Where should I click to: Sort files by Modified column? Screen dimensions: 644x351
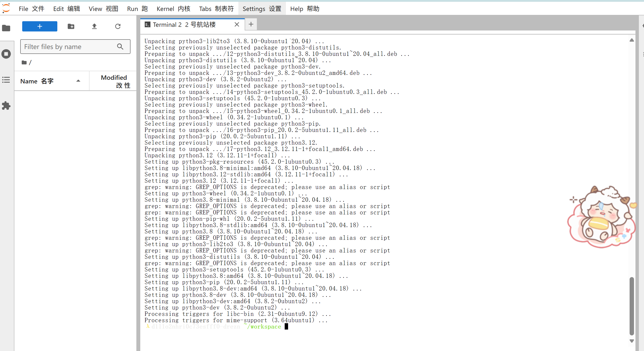coord(113,81)
